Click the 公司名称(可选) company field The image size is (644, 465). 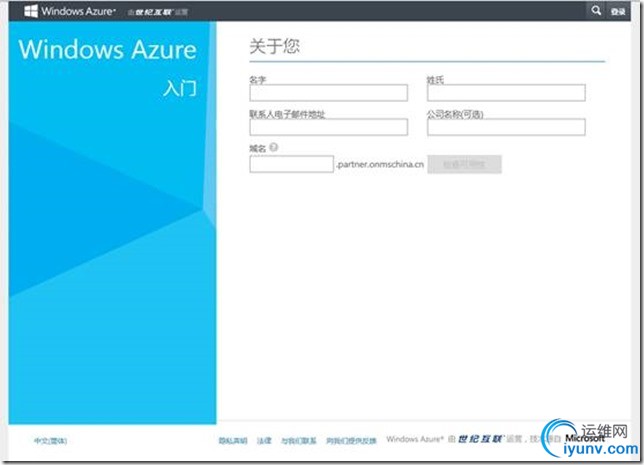click(506, 127)
